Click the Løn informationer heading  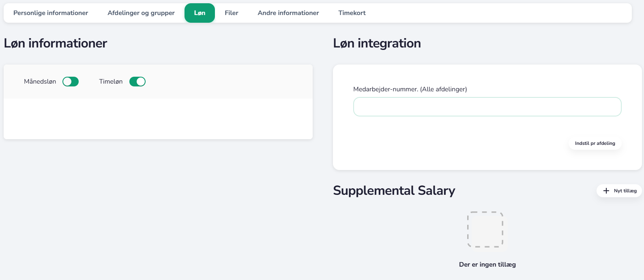pyautogui.click(x=56, y=43)
